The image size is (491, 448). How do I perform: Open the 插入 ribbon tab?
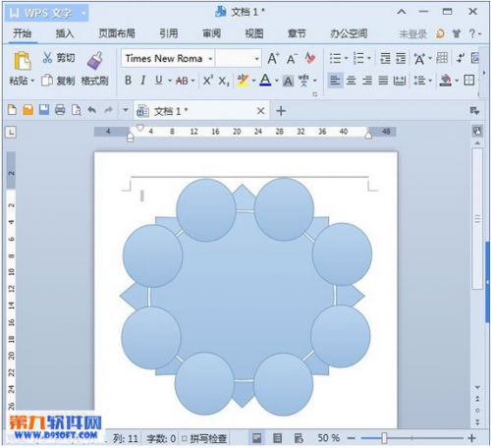click(65, 33)
